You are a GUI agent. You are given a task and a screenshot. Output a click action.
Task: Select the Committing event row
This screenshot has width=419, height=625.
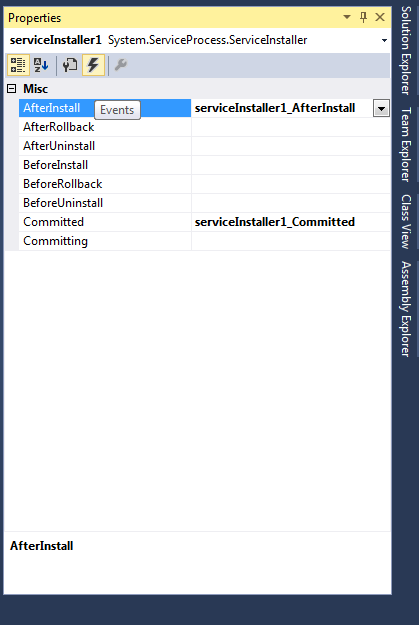tap(205, 241)
